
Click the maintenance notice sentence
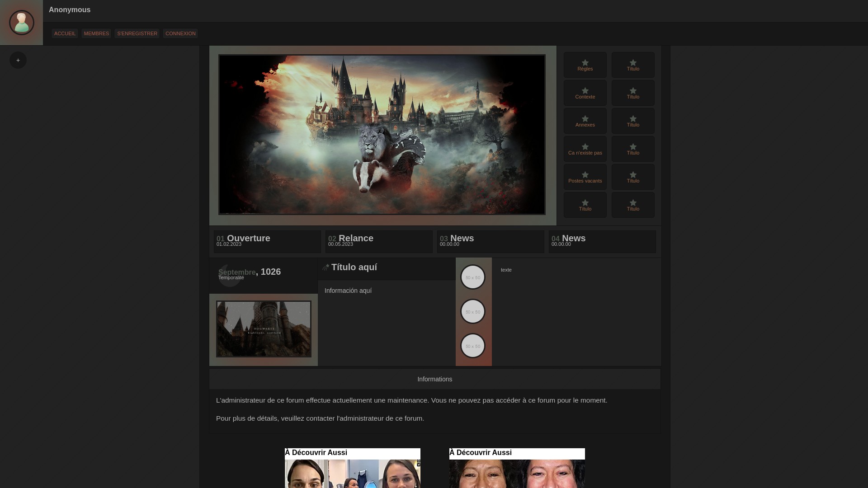pyautogui.click(x=412, y=400)
